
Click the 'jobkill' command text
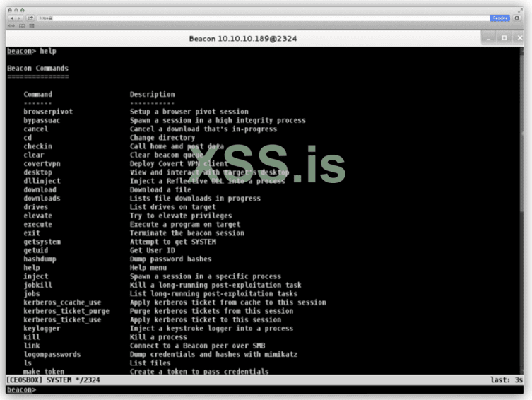click(37, 285)
